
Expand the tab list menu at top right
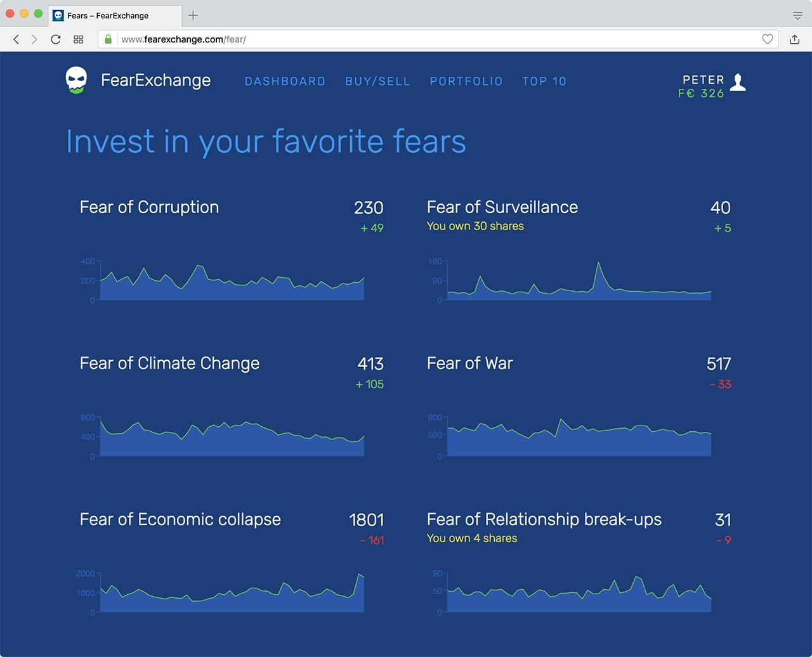click(797, 16)
